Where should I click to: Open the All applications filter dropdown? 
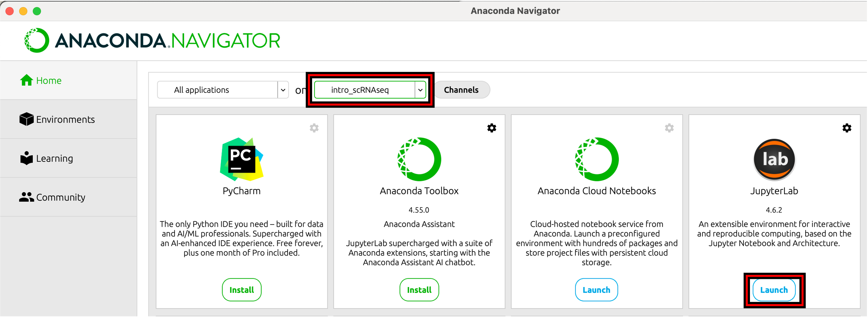pos(223,90)
